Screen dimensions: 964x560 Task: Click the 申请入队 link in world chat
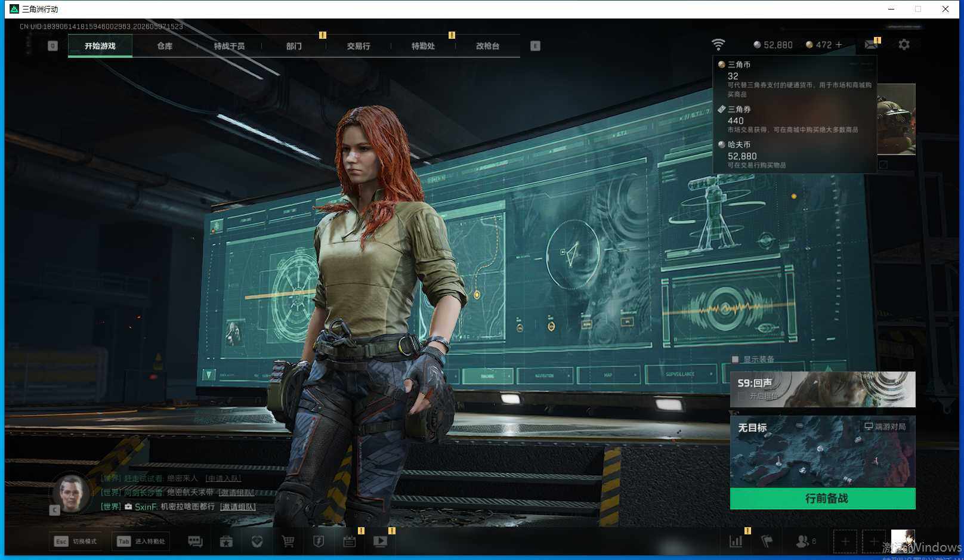[223, 478]
